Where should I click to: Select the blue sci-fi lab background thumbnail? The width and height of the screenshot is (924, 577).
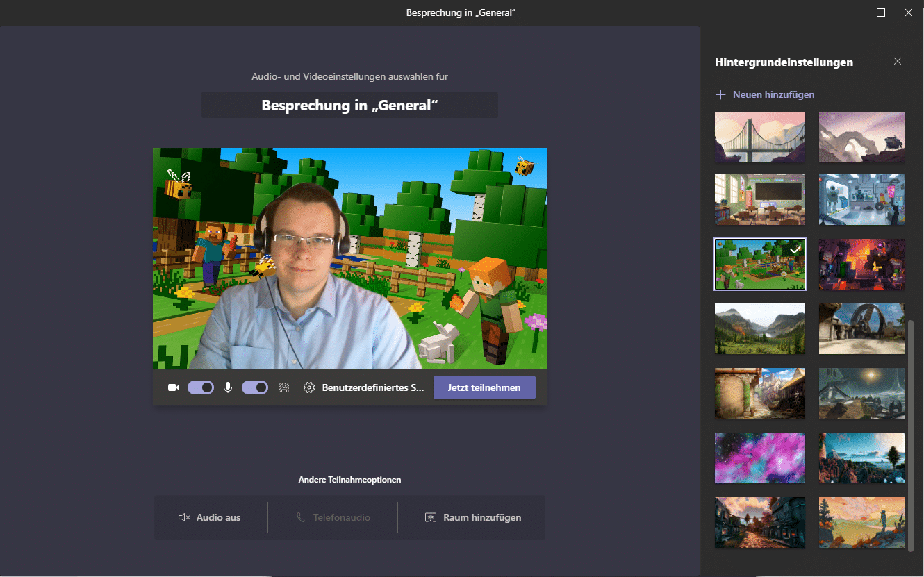862,200
